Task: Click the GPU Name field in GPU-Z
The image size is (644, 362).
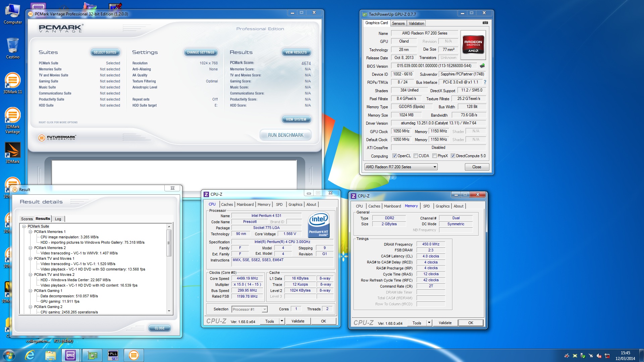Action: coord(424,33)
